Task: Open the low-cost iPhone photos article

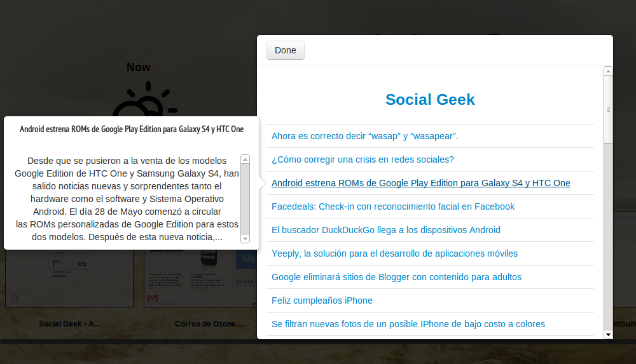Action: coord(408,324)
